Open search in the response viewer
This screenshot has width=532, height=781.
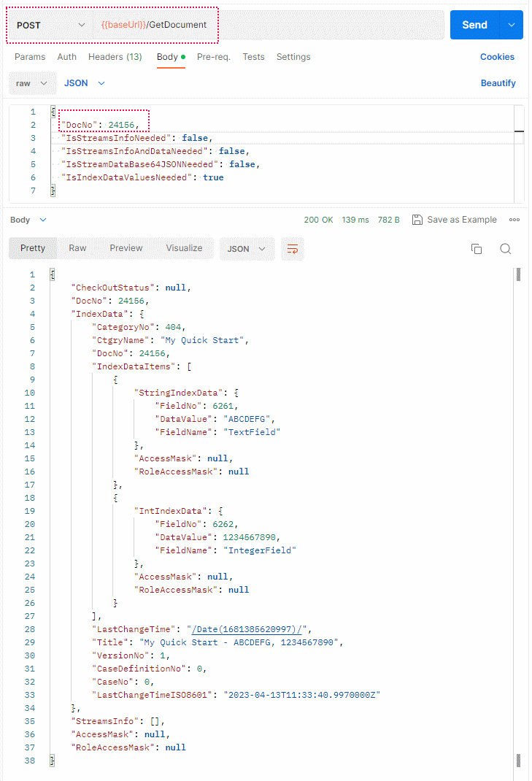point(505,249)
